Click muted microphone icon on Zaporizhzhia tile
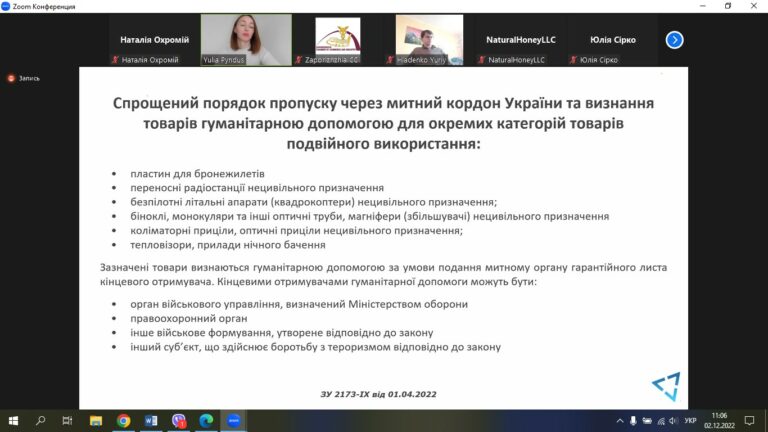Viewport: 768px width, 432px height. (298, 60)
